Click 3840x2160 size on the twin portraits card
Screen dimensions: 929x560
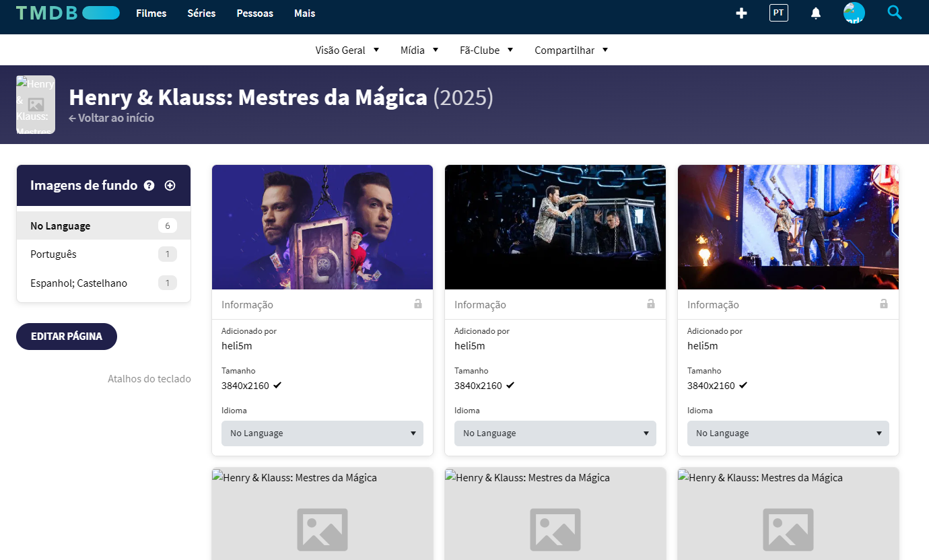245,386
